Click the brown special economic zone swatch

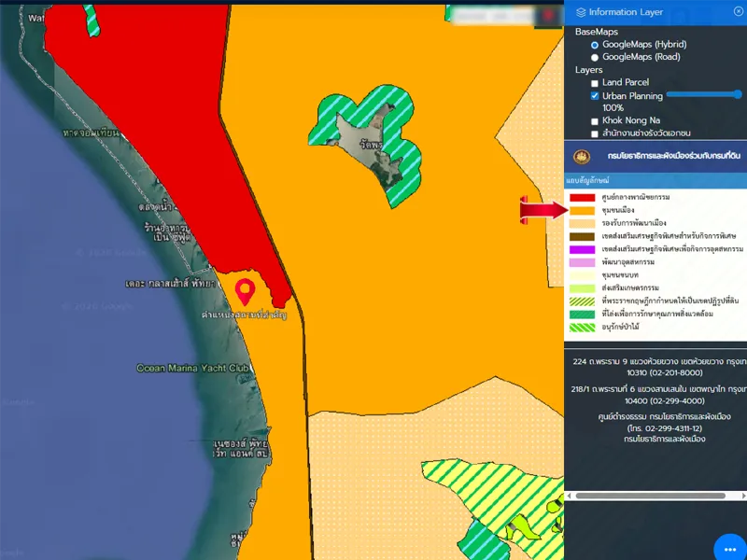(582, 236)
